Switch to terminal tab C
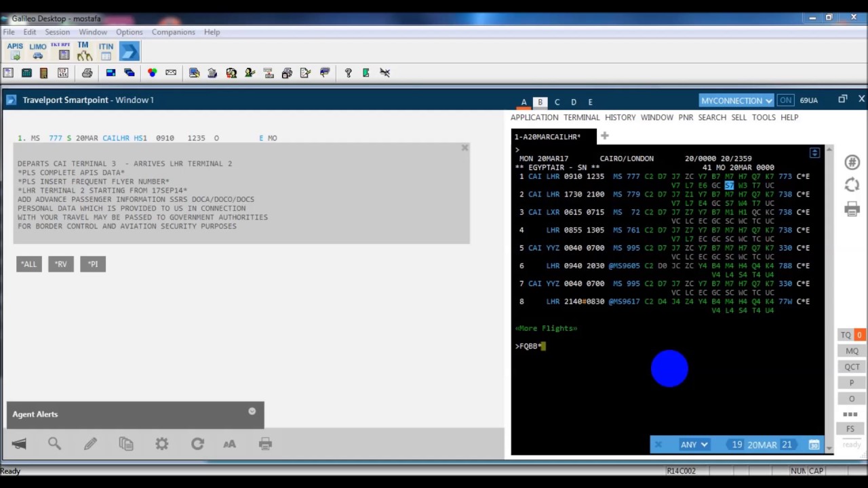Image resolution: width=868 pixels, height=488 pixels. 557,102
